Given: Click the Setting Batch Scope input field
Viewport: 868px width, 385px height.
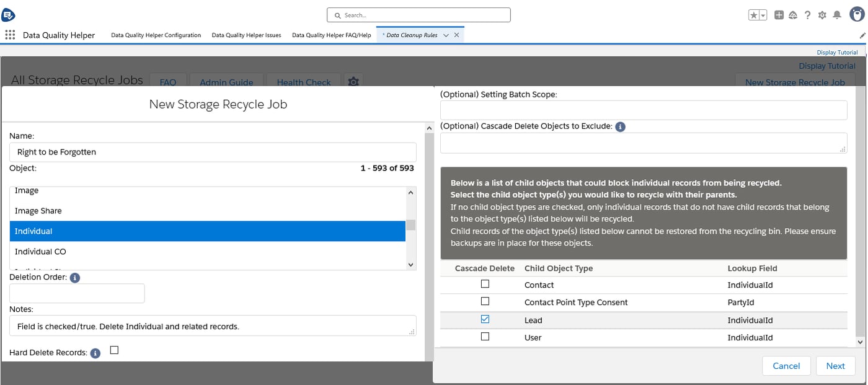Looking at the screenshot, I should tap(644, 110).
